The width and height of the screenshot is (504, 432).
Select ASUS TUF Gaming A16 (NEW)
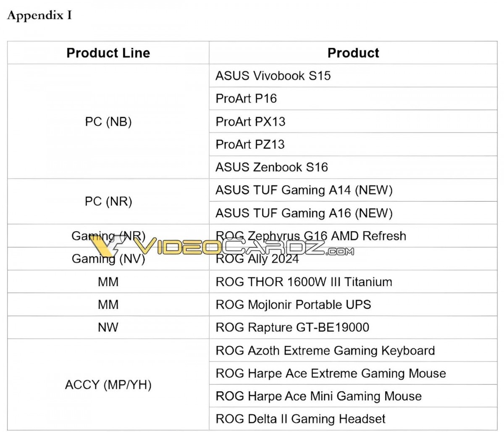pos(304,213)
